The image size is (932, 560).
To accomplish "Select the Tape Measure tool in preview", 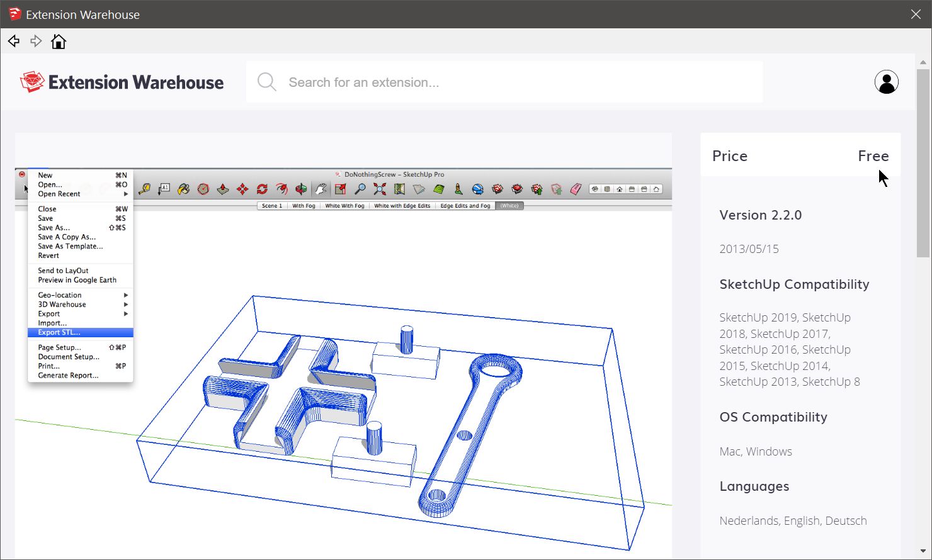I will tap(145, 189).
